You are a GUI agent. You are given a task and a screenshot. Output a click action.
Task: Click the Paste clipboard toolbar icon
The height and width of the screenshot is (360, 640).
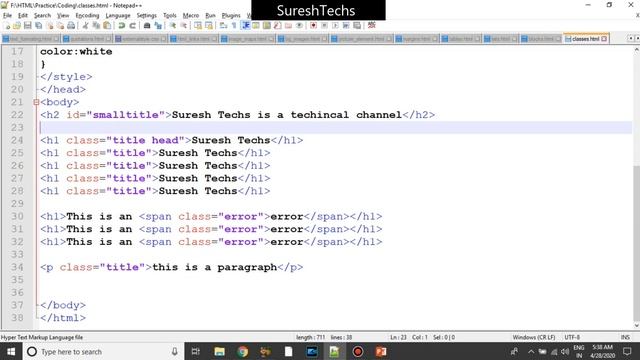click(x=107, y=26)
